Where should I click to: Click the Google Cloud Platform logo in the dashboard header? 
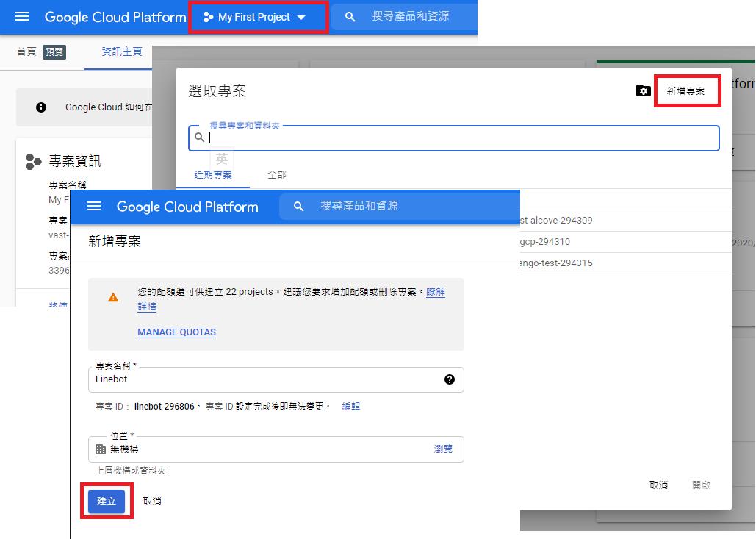[115, 18]
